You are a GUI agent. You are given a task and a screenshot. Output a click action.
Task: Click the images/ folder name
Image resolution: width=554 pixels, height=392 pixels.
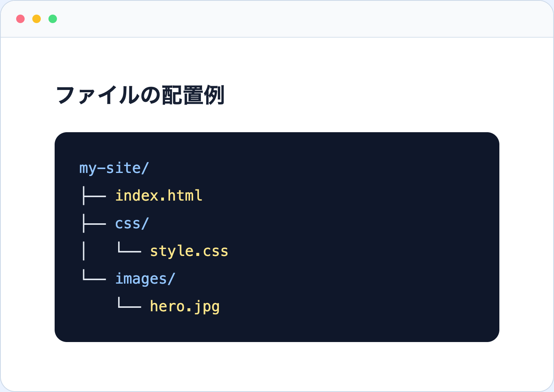click(x=145, y=279)
